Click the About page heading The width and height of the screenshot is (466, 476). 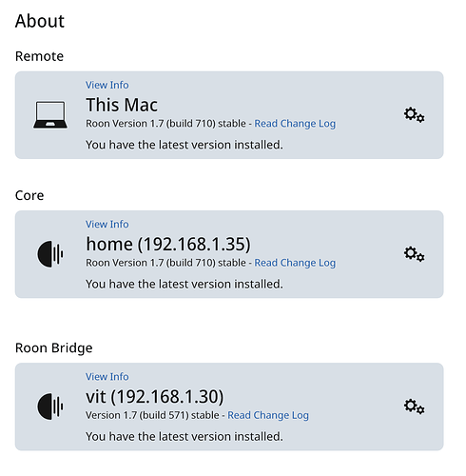pos(40,21)
